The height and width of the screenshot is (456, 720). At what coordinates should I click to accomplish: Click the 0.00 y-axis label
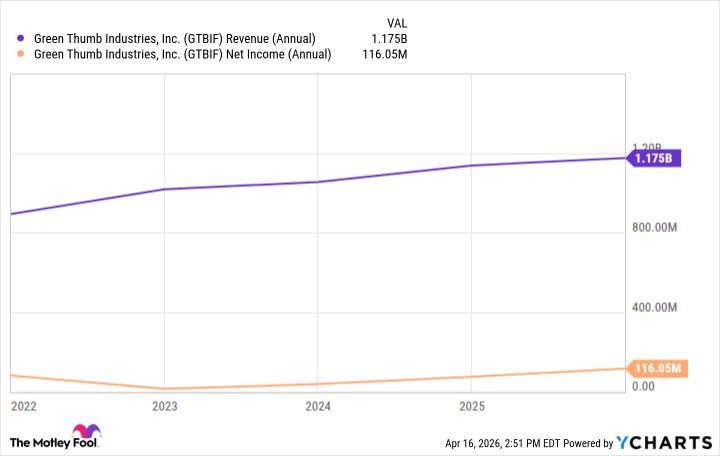[x=644, y=386]
